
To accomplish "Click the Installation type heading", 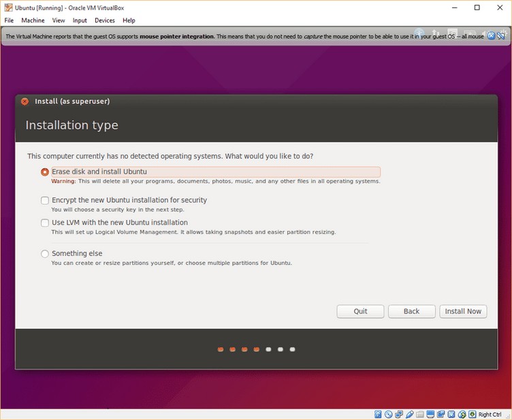I will click(72, 125).
